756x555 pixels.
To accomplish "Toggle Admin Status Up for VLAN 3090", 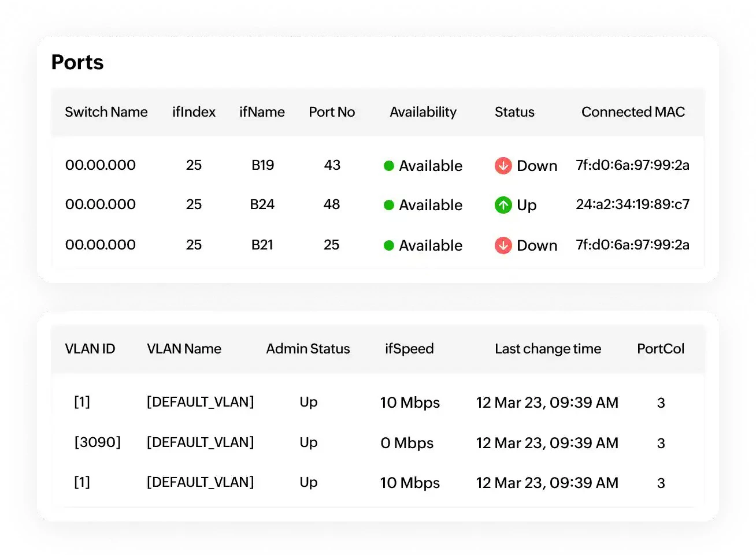I will click(x=308, y=443).
